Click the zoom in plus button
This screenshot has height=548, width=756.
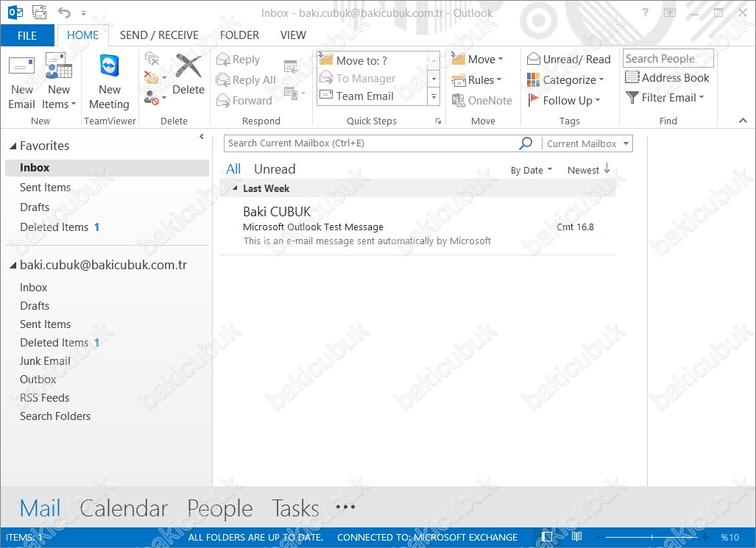(x=705, y=537)
